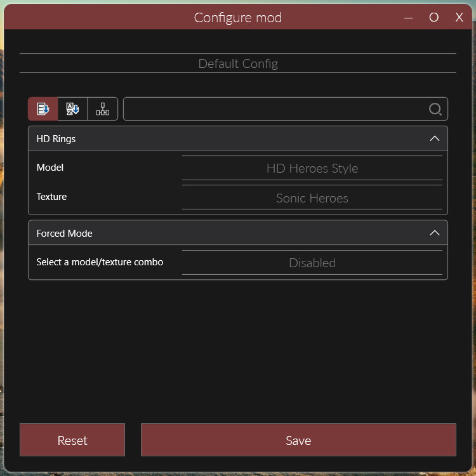Select the Texture property label
The image size is (476, 476).
(x=51, y=197)
